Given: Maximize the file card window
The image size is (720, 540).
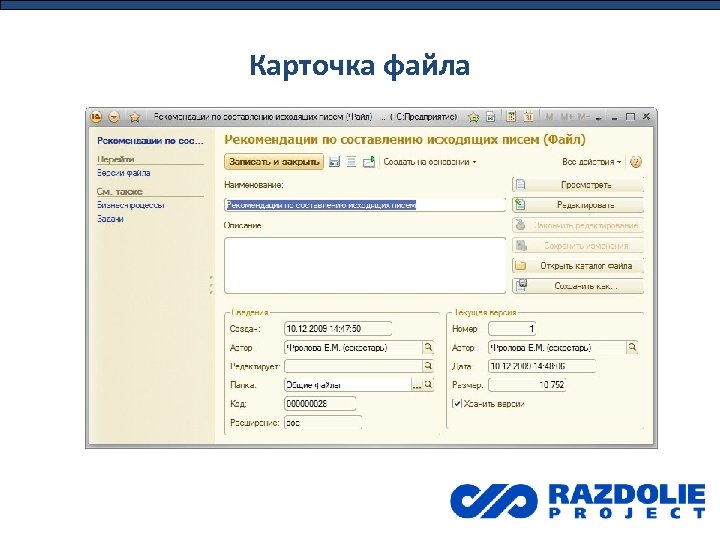Looking at the screenshot, I should click(x=630, y=117).
